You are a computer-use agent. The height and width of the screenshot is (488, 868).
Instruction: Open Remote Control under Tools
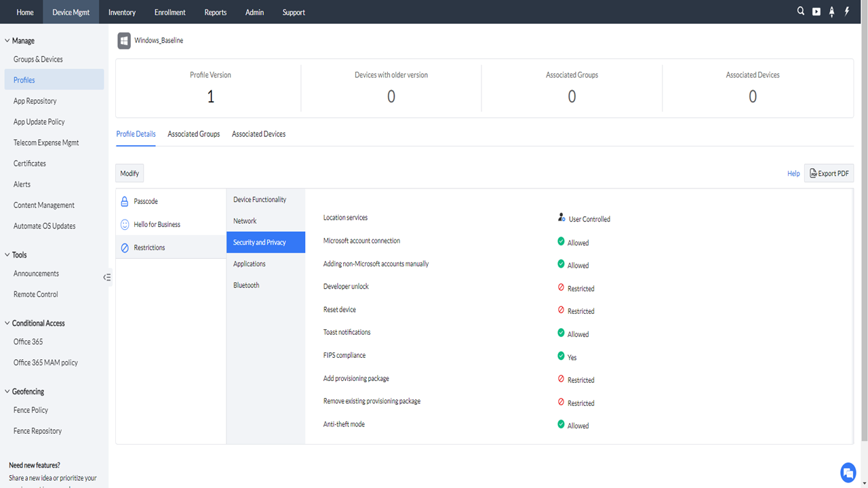[36, 295]
